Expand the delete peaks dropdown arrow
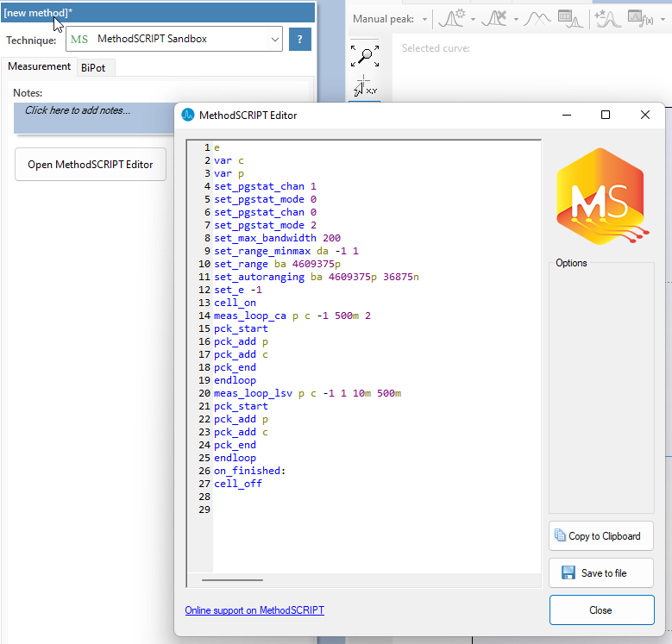Image resolution: width=672 pixels, height=644 pixels. [x=515, y=19]
